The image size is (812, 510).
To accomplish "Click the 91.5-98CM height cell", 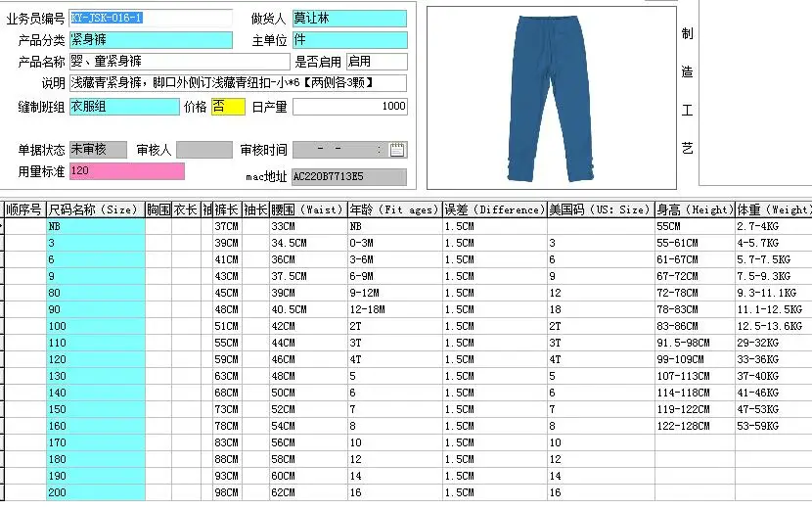I will [695, 343].
